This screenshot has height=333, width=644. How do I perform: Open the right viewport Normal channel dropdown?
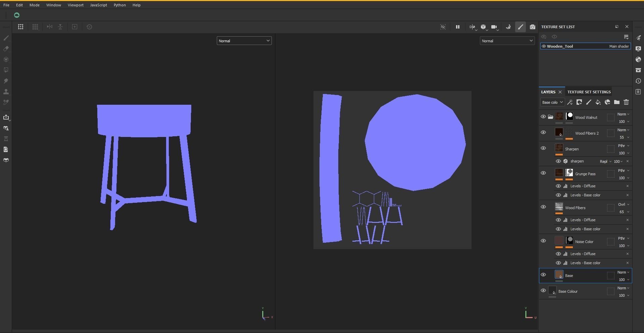click(507, 41)
